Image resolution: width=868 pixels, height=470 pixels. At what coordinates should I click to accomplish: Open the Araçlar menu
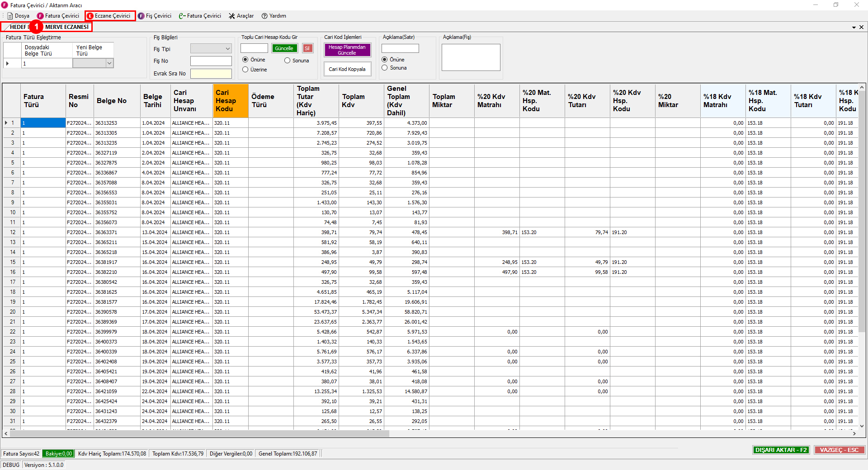(x=241, y=16)
